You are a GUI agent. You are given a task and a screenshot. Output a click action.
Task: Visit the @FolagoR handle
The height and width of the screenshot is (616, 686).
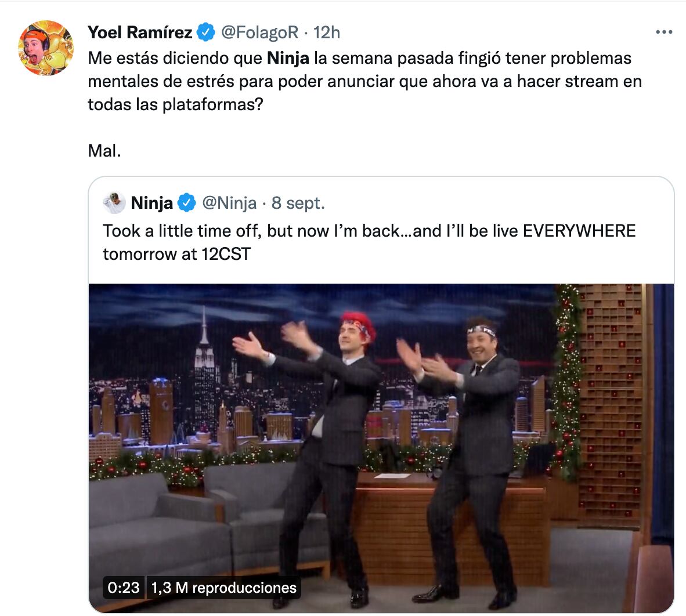point(260,33)
